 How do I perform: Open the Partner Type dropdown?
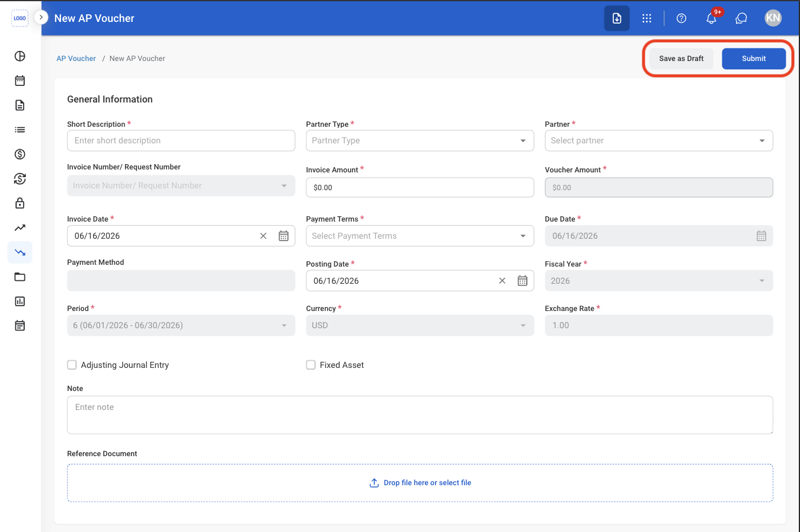420,140
